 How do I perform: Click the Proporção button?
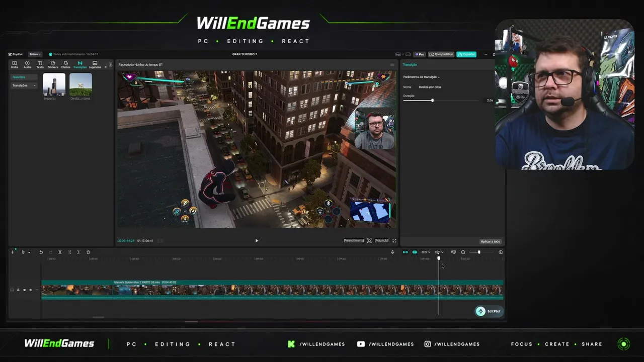pos(381,241)
